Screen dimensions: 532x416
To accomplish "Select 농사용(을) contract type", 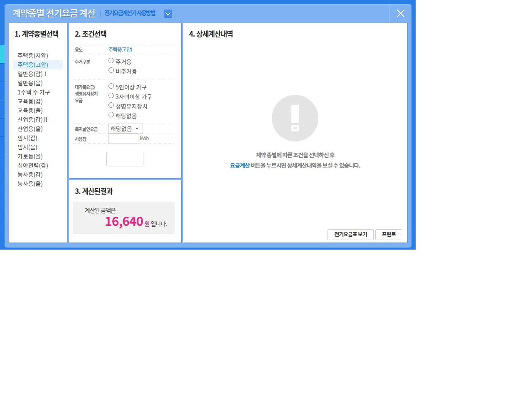I will 30,184.
